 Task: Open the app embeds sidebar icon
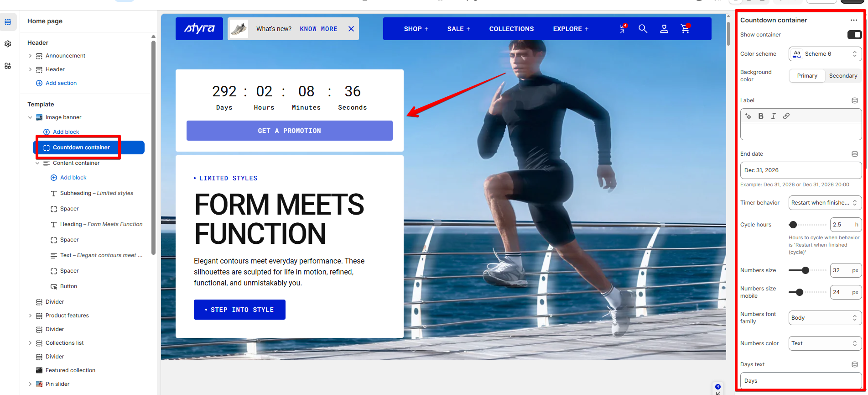coord(8,66)
